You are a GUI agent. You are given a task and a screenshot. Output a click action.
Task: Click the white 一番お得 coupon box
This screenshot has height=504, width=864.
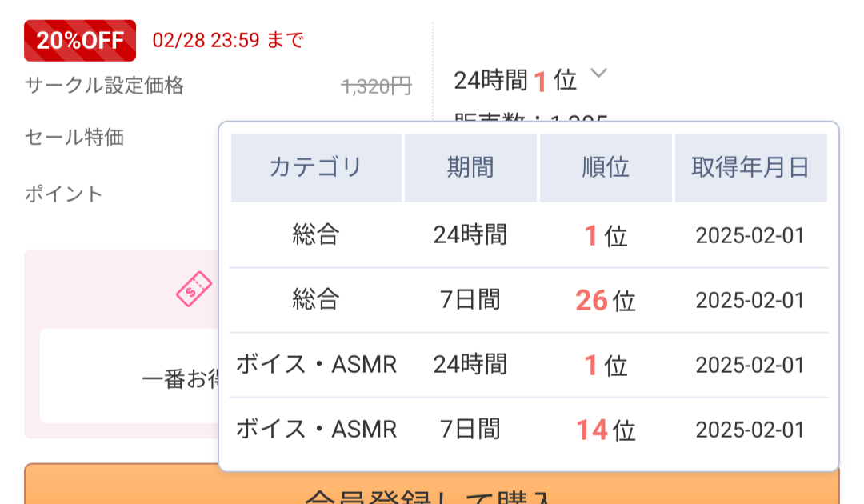[x=130, y=376]
